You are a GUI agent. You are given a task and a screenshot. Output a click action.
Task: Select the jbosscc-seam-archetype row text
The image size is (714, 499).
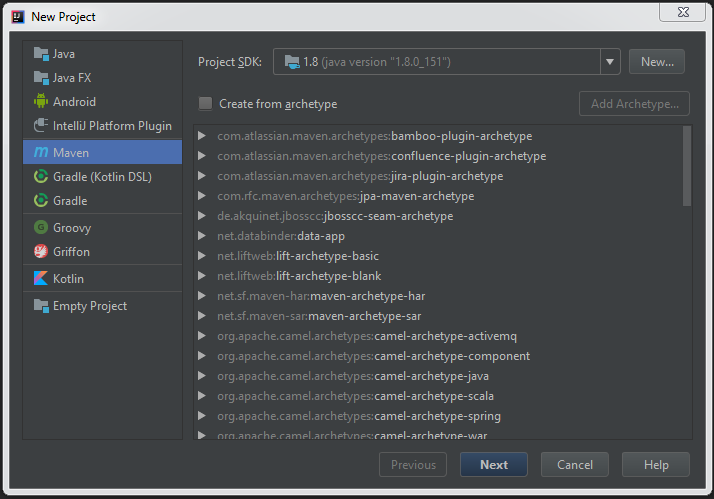335,216
